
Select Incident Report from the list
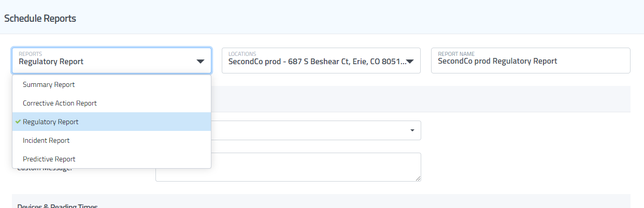click(x=46, y=140)
